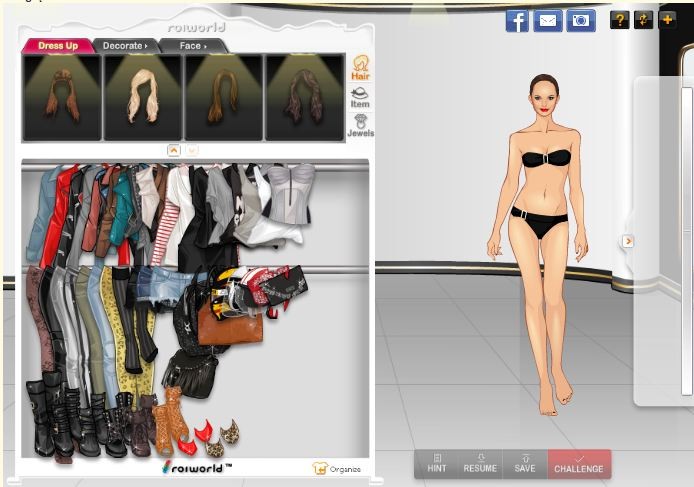Click the envelope email share icon

(x=548, y=20)
